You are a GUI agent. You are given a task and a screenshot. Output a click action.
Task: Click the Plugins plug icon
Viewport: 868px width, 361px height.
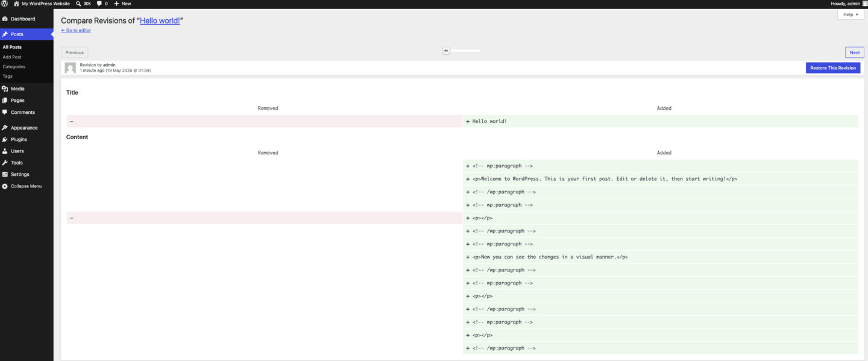point(5,139)
